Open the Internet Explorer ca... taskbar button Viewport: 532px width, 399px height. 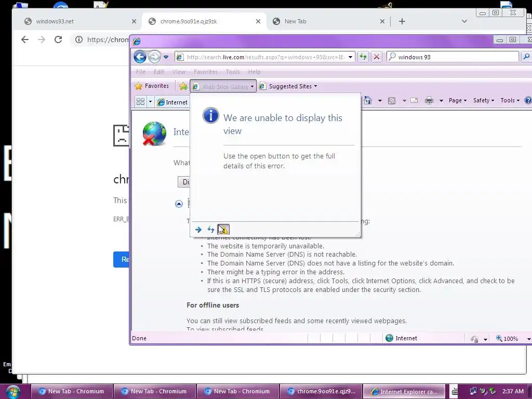tap(404, 392)
